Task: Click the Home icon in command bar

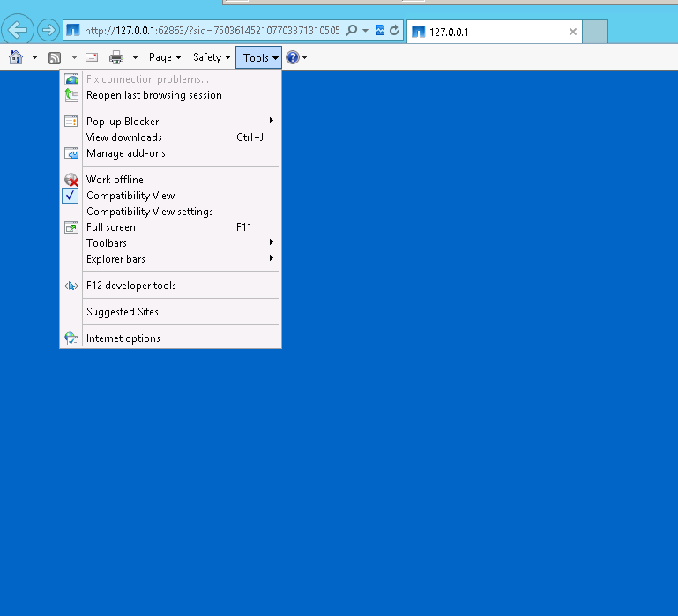Action: tap(16, 57)
